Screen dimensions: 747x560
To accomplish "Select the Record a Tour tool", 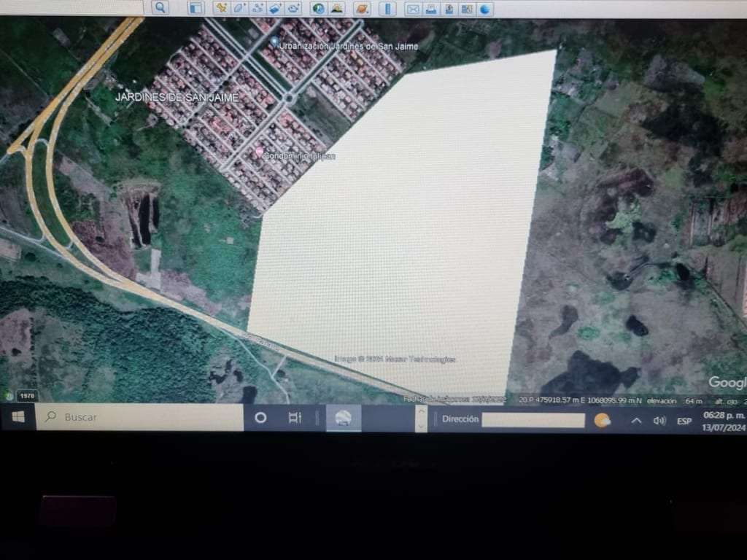I will pos(294,8).
